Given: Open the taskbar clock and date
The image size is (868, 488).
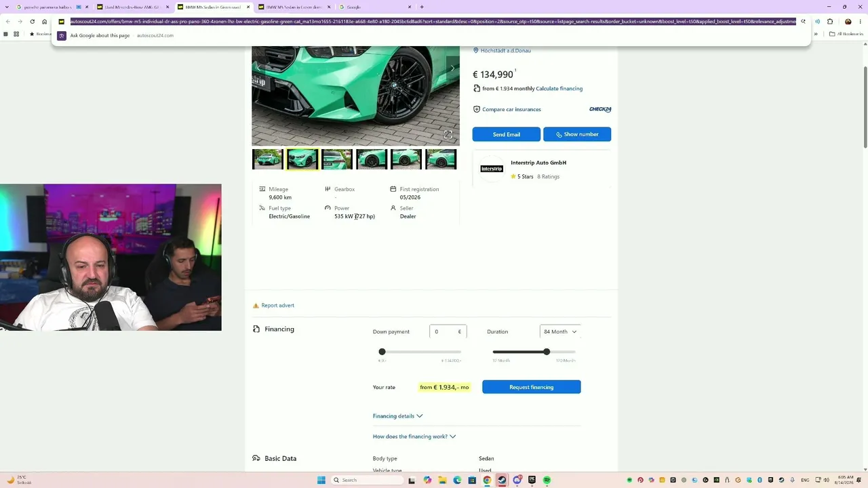Looking at the screenshot, I should pyautogui.click(x=845, y=480).
